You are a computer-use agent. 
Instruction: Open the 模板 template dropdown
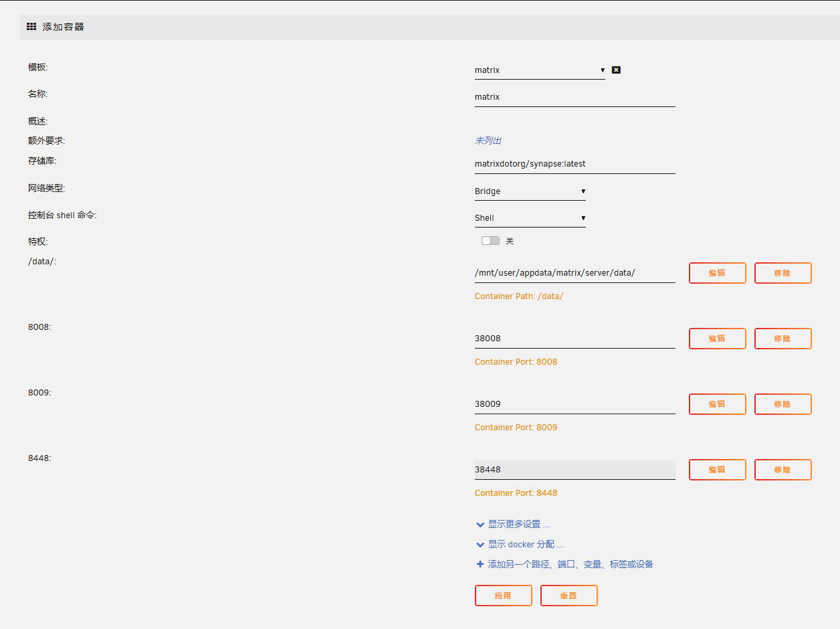539,70
